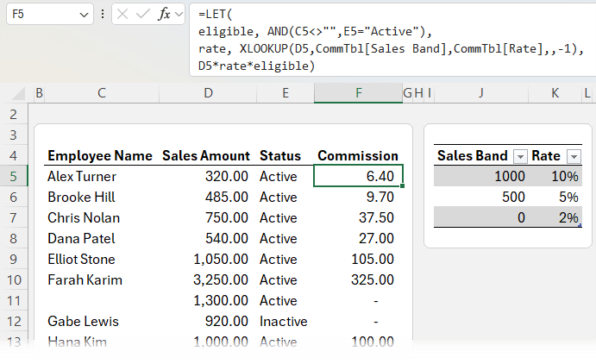The width and height of the screenshot is (596, 364).
Task: Click the formula bar Cancel X icon
Action: 122,15
